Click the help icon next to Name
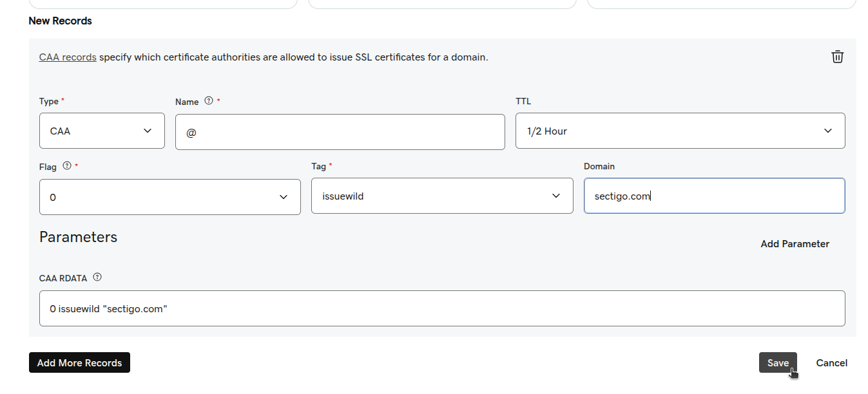The image size is (868, 394). tap(208, 101)
